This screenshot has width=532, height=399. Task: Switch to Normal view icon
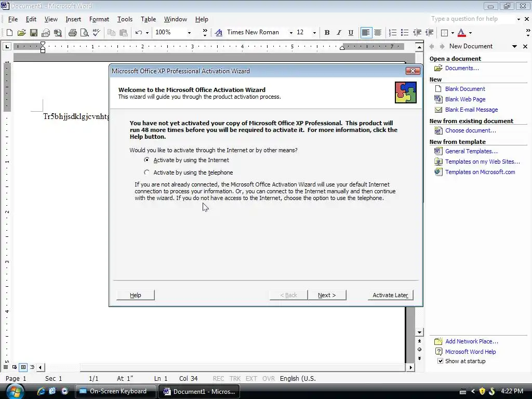pos(6,367)
